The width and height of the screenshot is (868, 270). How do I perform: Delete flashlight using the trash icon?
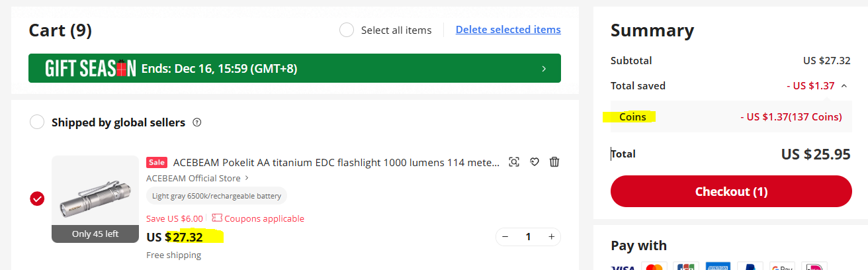(x=554, y=162)
